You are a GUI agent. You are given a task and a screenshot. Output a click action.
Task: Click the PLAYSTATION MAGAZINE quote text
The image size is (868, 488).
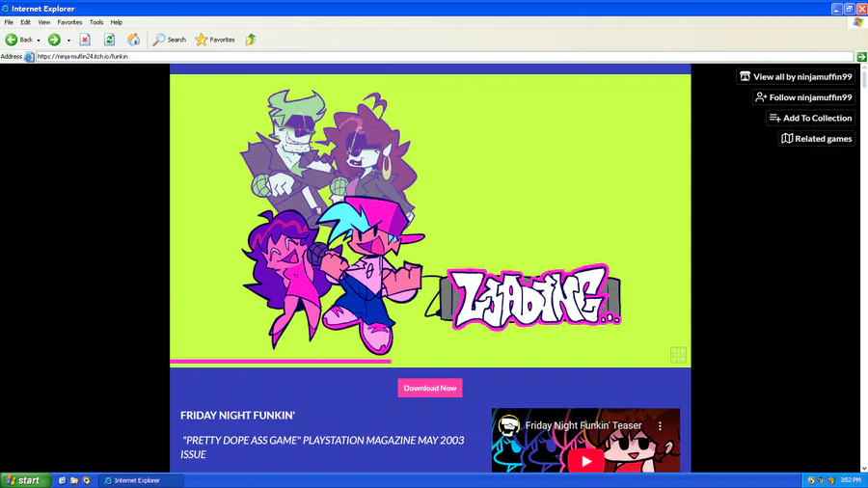pos(322,447)
